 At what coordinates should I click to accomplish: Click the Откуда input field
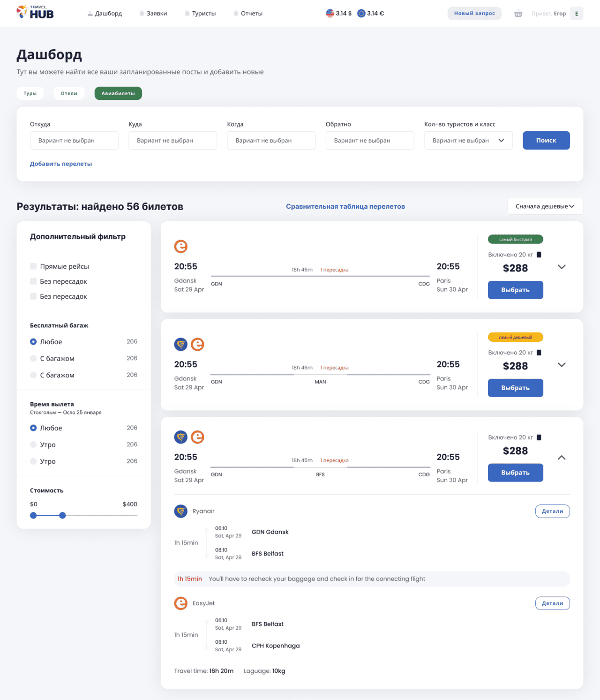pyautogui.click(x=74, y=140)
